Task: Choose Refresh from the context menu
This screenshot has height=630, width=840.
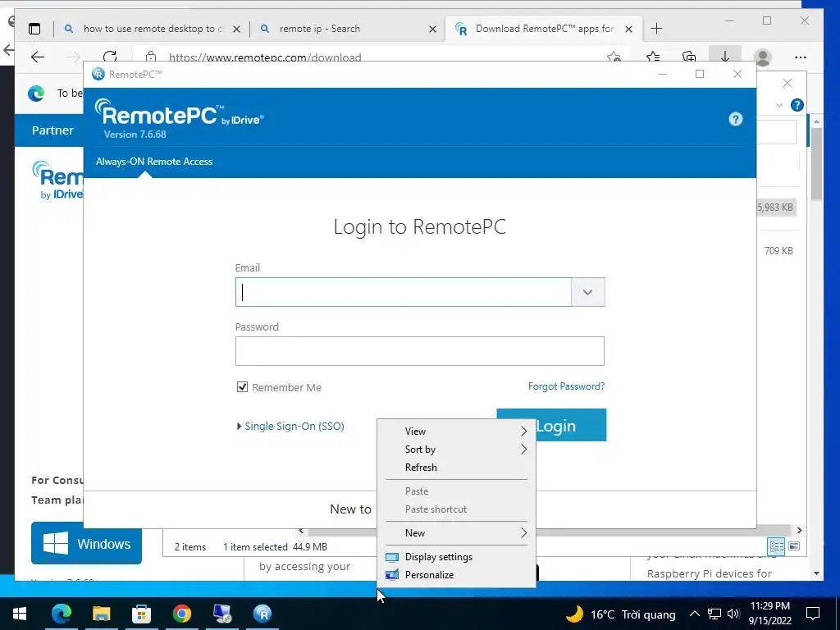Action: tap(456, 468)
